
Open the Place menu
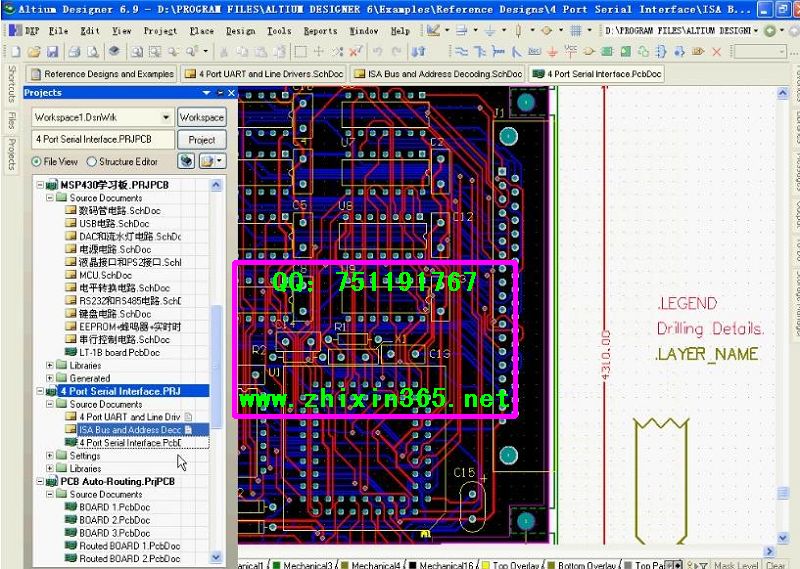[202, 31]
